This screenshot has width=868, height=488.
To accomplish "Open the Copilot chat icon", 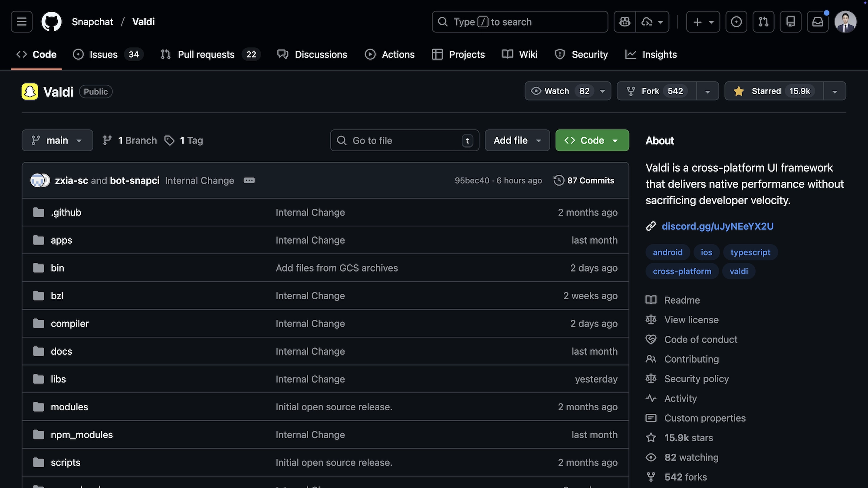I will coord(625,22).
